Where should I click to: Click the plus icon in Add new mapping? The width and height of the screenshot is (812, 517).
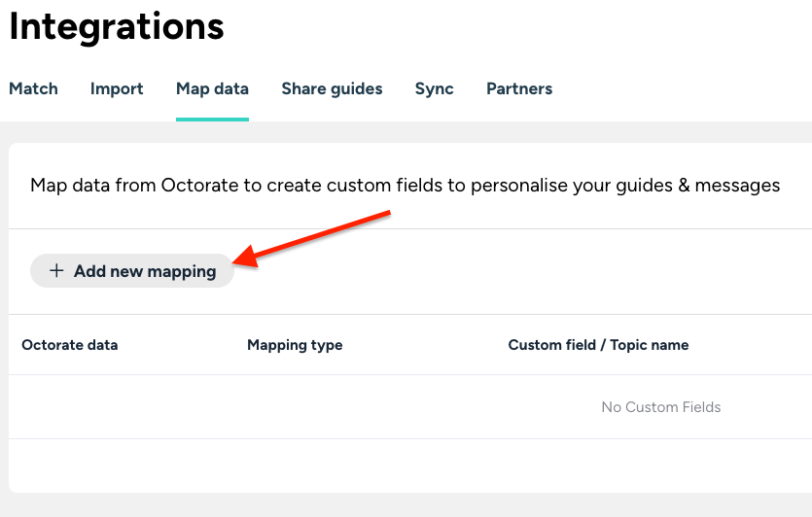tap(56, 271)
